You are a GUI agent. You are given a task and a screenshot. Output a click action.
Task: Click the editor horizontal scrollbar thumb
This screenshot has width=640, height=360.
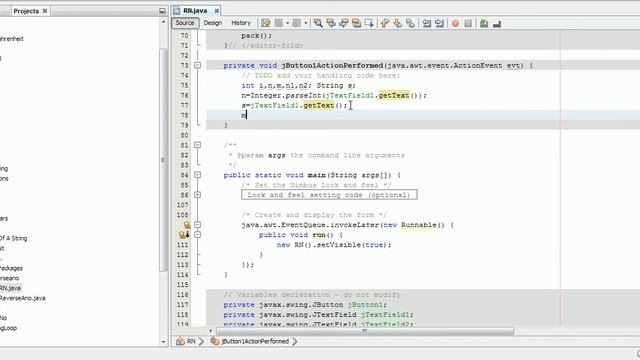(x=365, y=331)
